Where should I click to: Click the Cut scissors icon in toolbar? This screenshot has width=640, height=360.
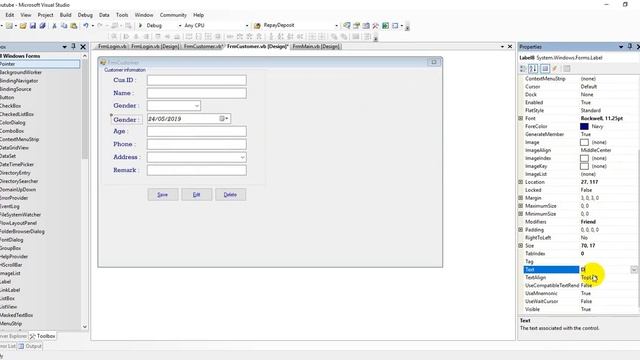[54, 26]
